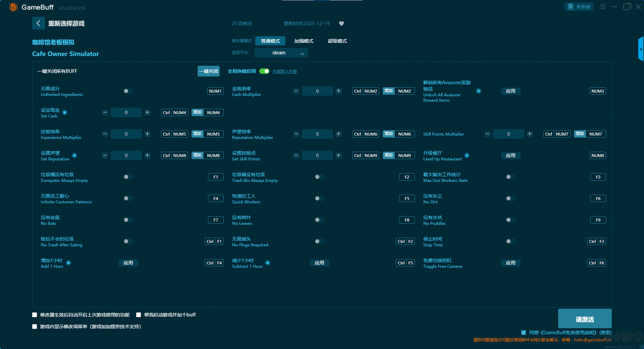This screenshot has width=644, height=349.
Task: Check the in-game trainer menu checkbox
Action: (x=35, y=327)
